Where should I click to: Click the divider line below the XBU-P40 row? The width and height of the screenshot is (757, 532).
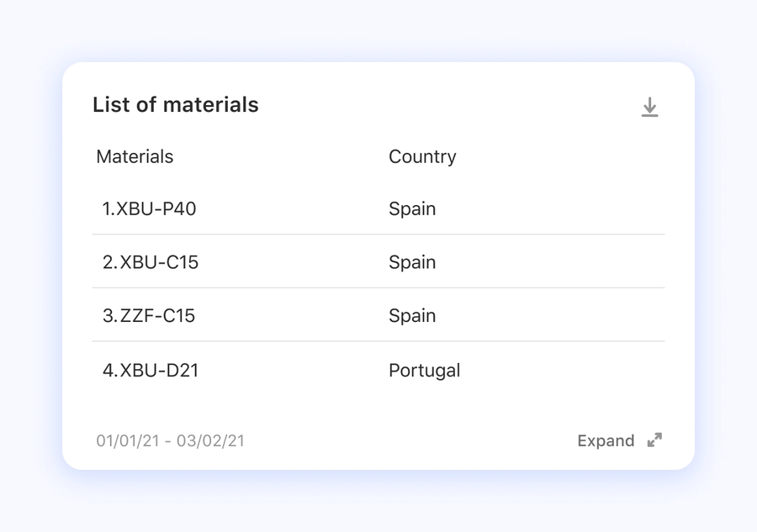(x=378, y=234)
